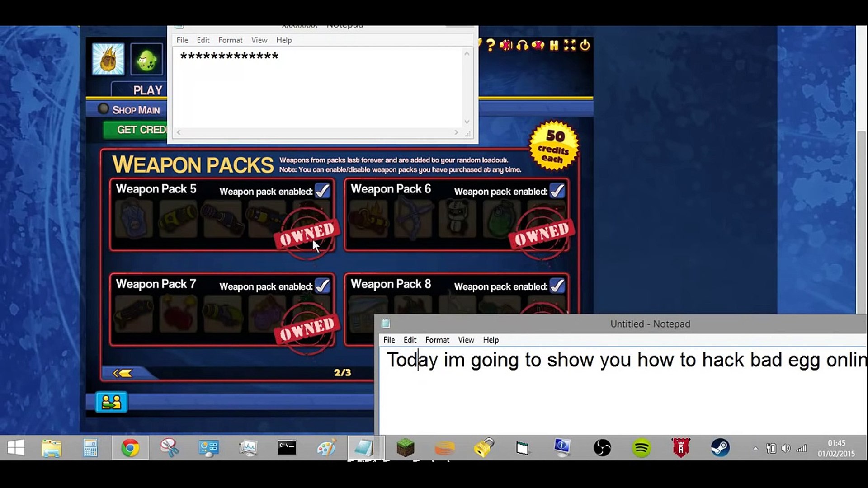Open Edit menu in top Notepad
This screenshot has height=488, width=868.
click(x=203, y=40)
